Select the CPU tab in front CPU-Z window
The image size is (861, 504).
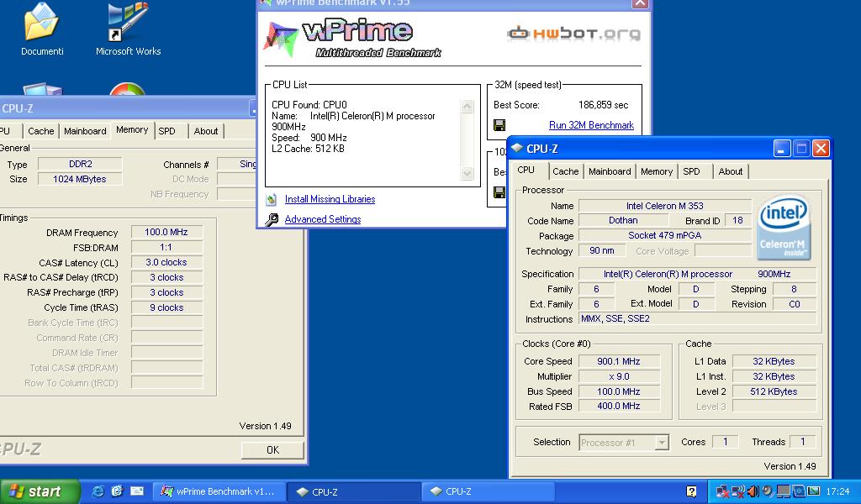[526, 170]
